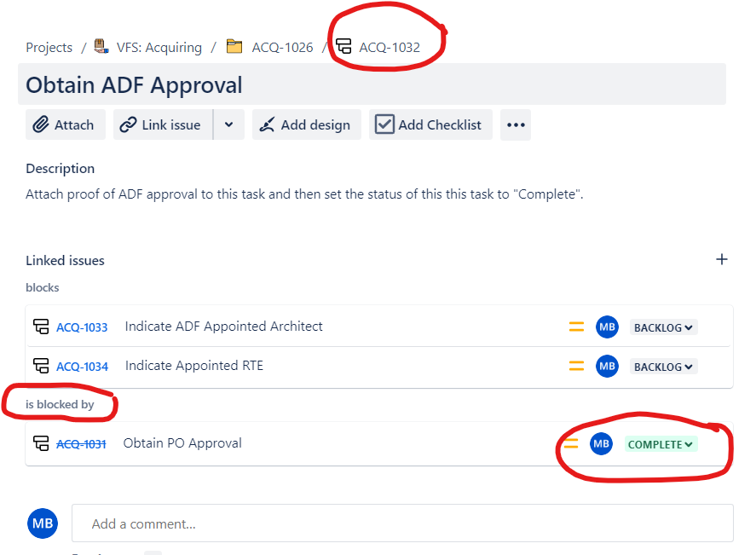
Task: Select the Add design pencil icon
Action: point(266,124)
